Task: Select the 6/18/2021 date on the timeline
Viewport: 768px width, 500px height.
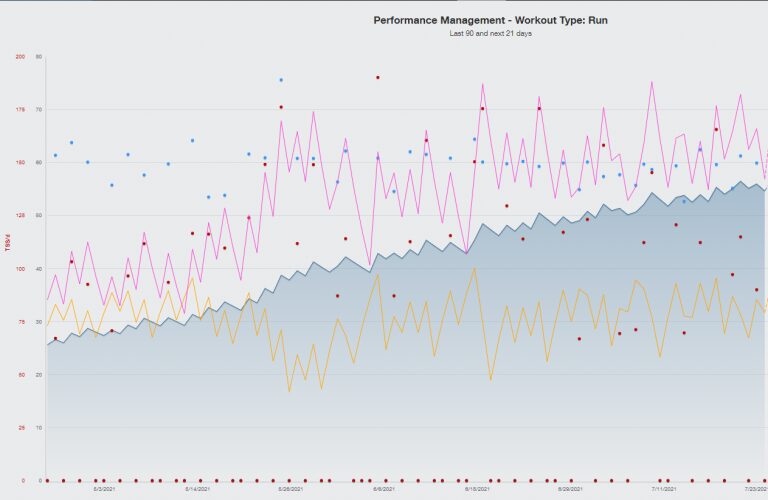Action: pyautogui.click(x=477, y=489)
